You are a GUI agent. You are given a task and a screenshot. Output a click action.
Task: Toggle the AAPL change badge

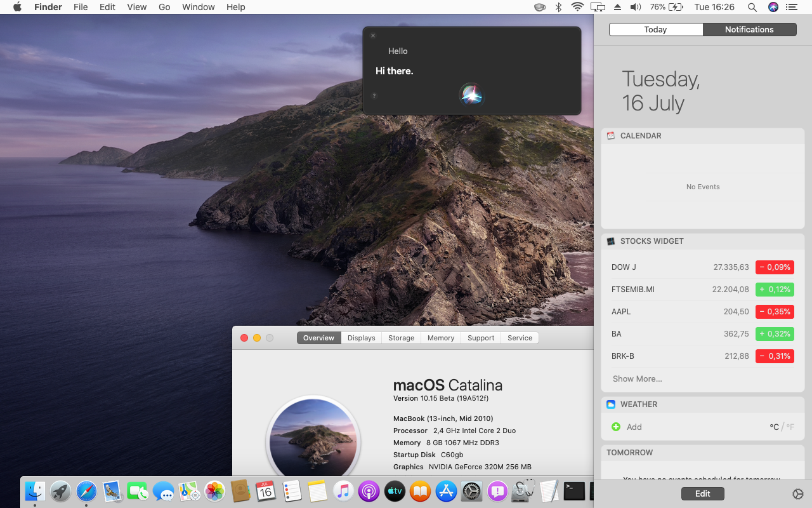[775, 312]
